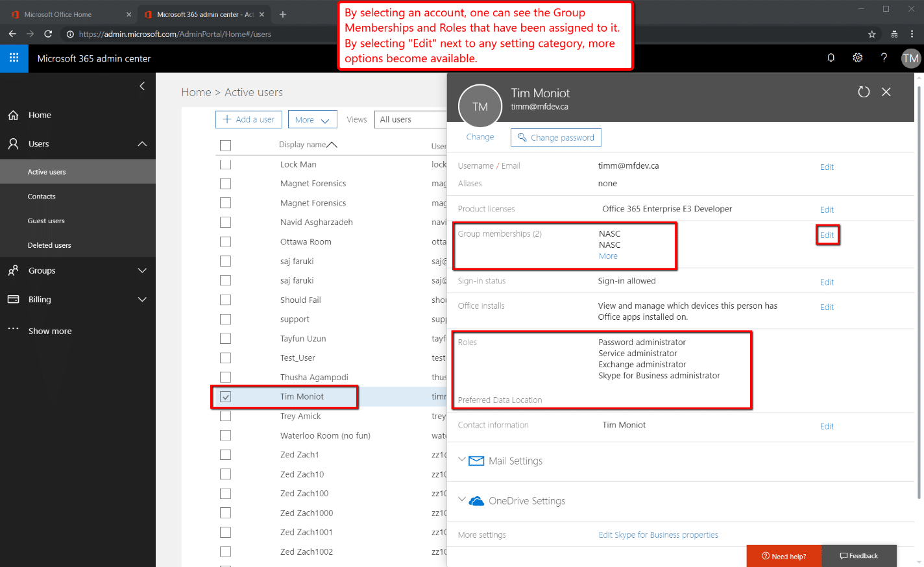The image size is (924, 567).
Task: Click the Add a user button
Action: 249,119
